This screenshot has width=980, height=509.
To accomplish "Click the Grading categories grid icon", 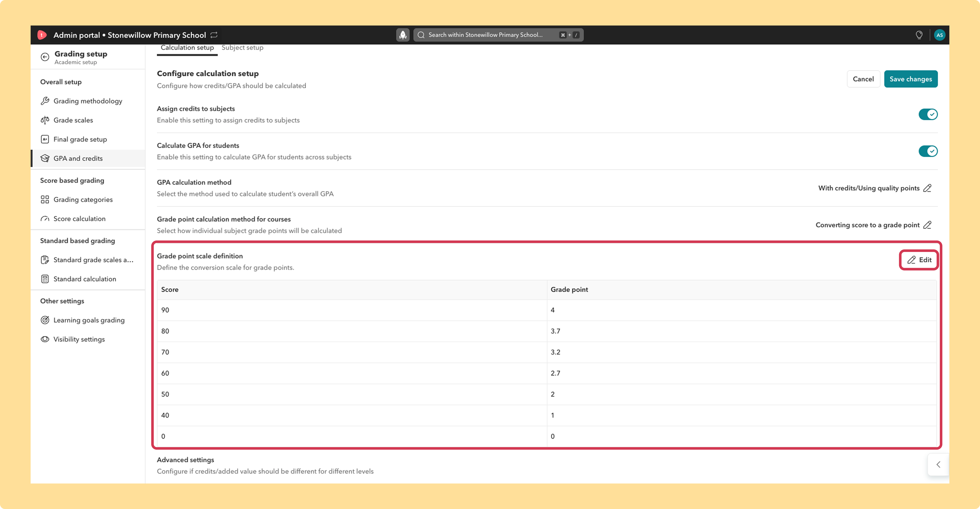I will pyautogui.click(x=45, y=200).
